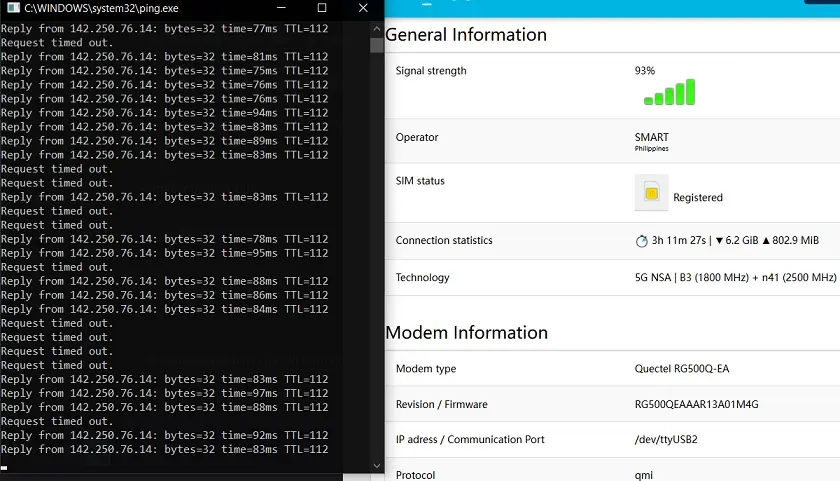Click the 'Modem type' label
Screen dimensions: 840x481
[x=426, y=369]
